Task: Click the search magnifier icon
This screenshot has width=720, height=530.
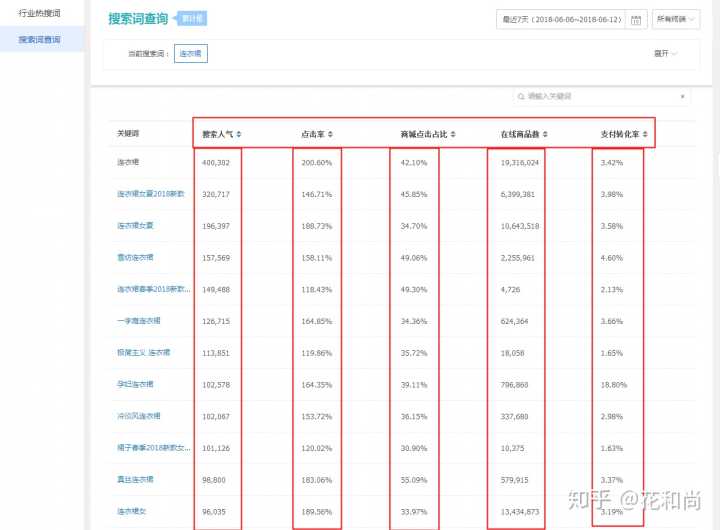Action: (x=522, y=96)
